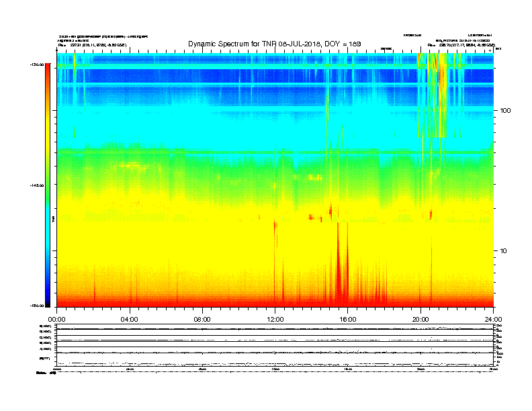The image size is (532, 411).
Task: Click the 10 frequency axis label
Action: (x=503, y=251)
